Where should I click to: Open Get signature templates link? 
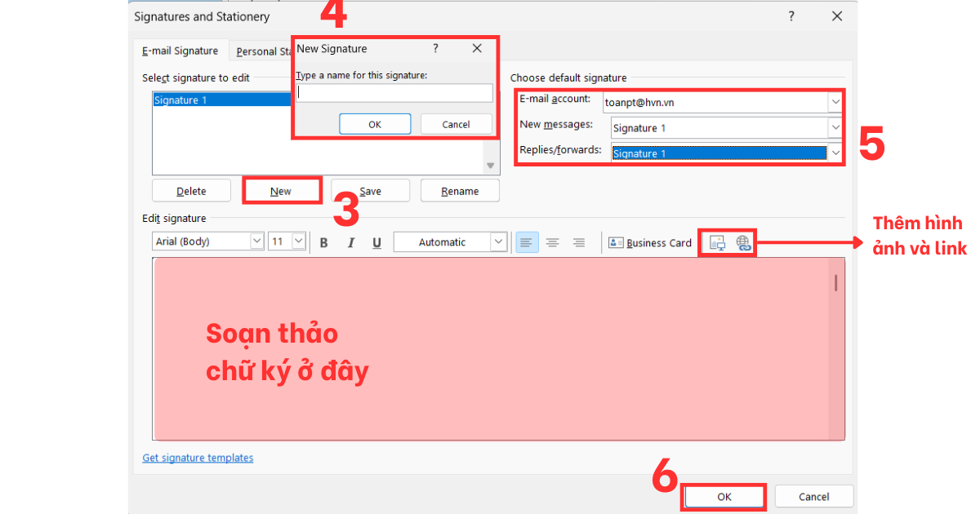198,458
